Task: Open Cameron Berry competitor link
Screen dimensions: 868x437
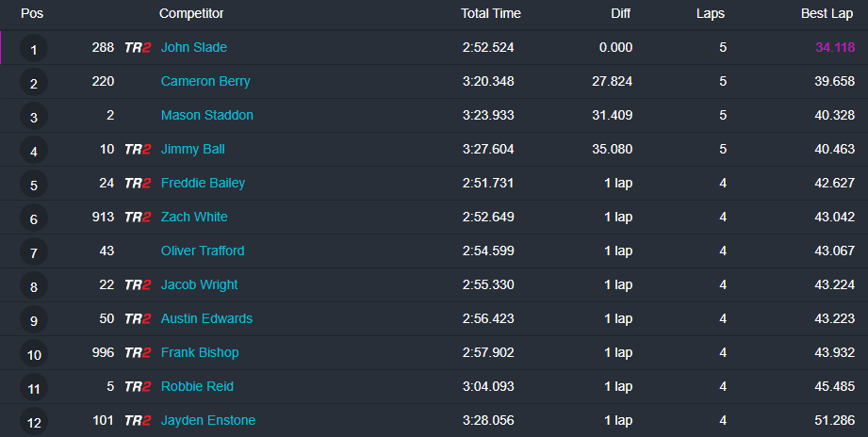Action: point(205,82)
